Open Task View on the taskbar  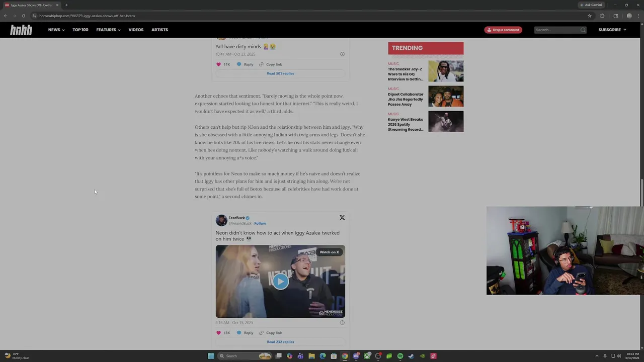tap(278, 356)
